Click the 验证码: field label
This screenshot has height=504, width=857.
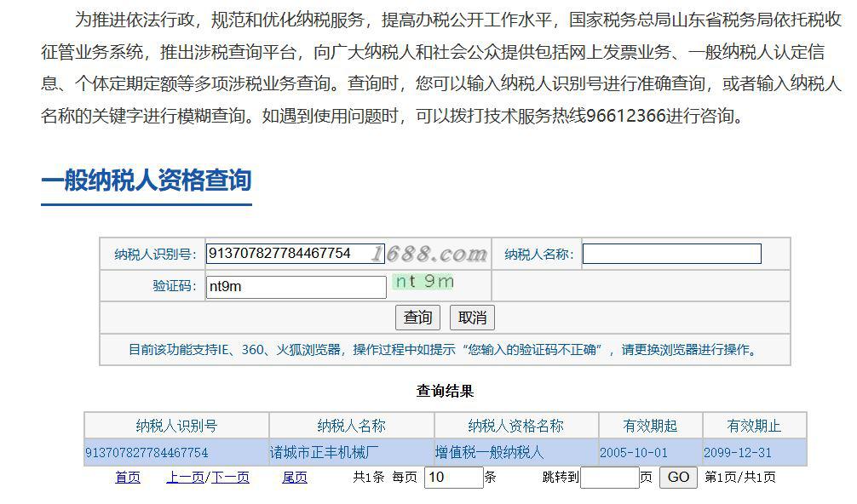[175, 286]
